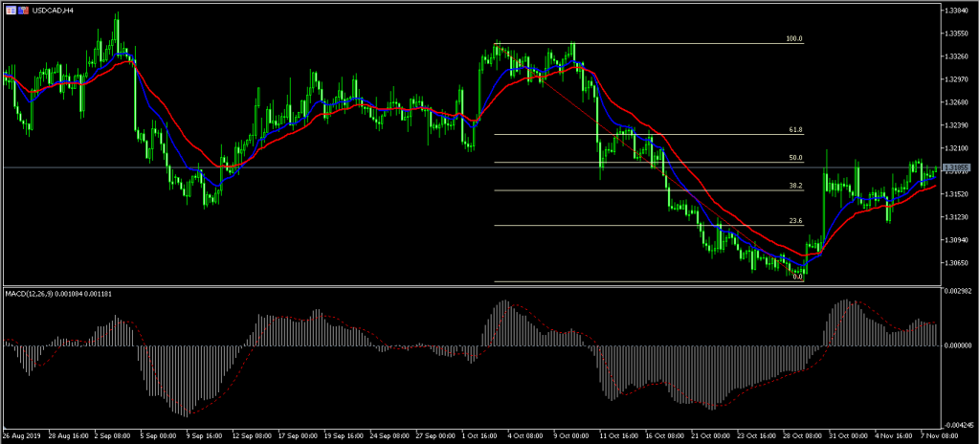Click the 1.31520 price axis label
This screenshot has width=980, height=444.
tap(957, 194)
